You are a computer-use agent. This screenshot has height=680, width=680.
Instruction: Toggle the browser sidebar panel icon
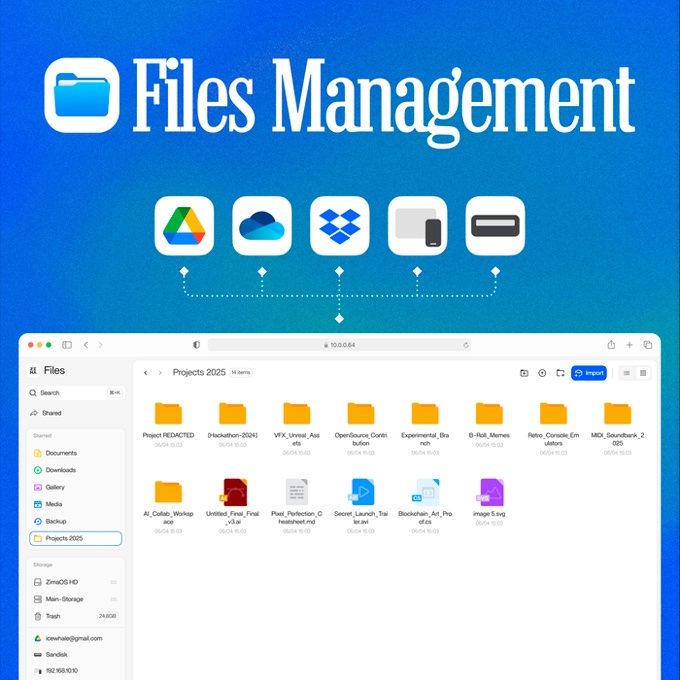click(x=67, y=345)
